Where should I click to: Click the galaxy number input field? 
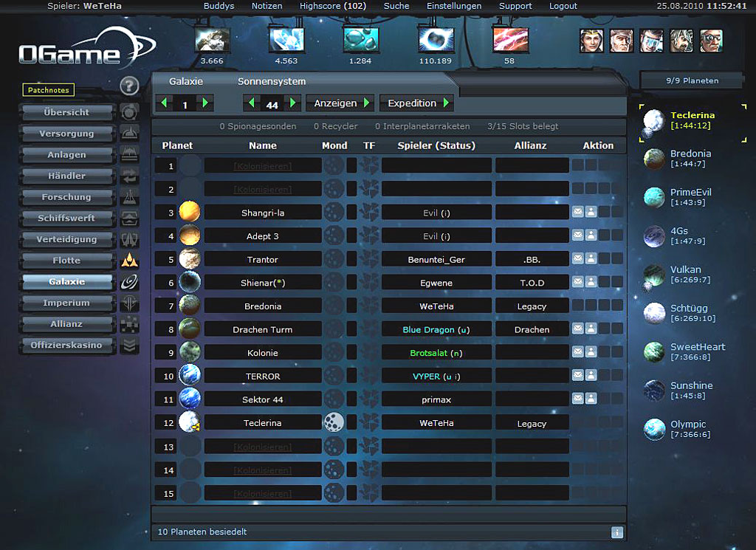point(185,104)
